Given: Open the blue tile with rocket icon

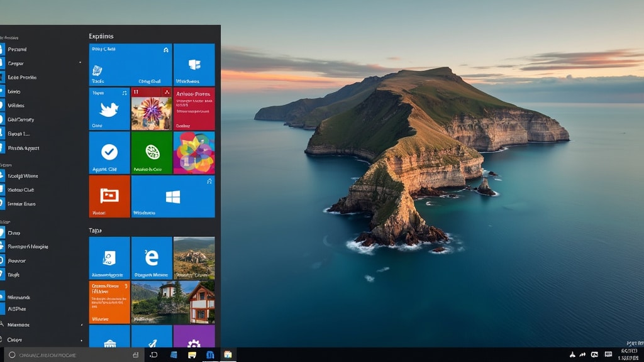Looking at the screenshot, I should tap(152, 337).
